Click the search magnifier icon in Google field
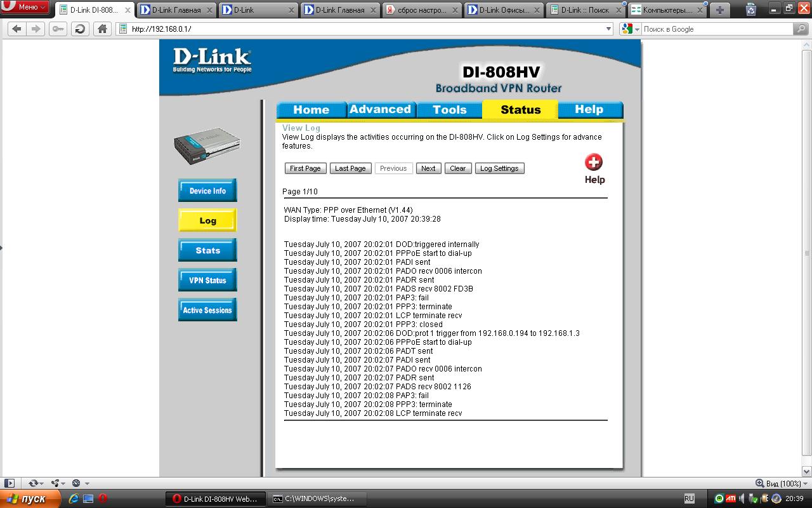 (x=801, y=29)
